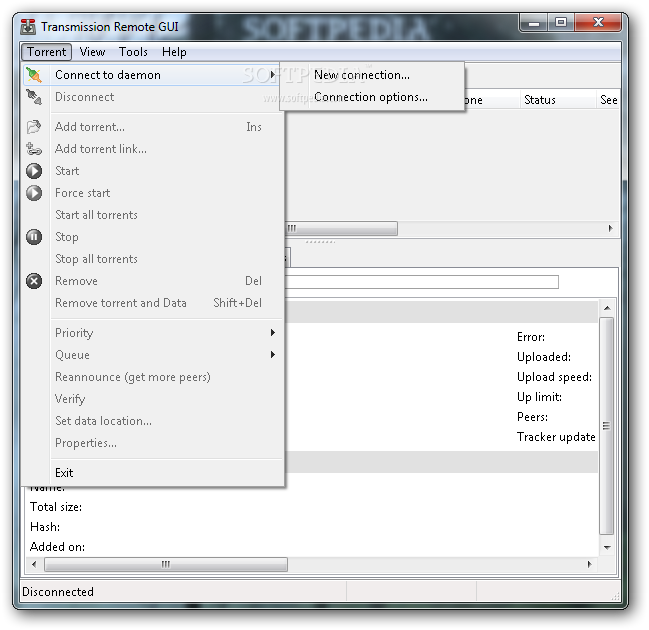Expand the Connect to daemon submenu
649x630 pixels.
point(152,75)
